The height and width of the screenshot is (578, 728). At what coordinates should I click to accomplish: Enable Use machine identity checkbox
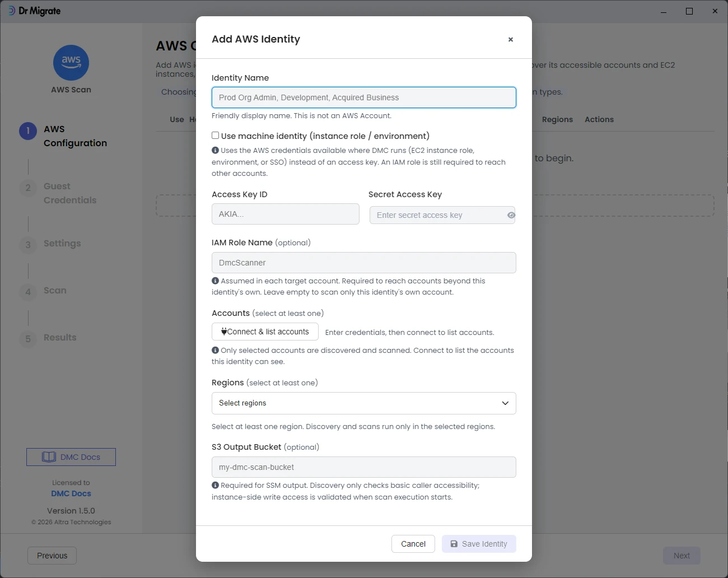(x=215, y=136)
